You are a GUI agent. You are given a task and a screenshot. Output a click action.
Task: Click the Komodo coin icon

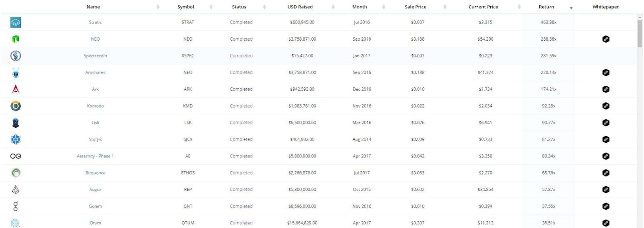point(15,106)
